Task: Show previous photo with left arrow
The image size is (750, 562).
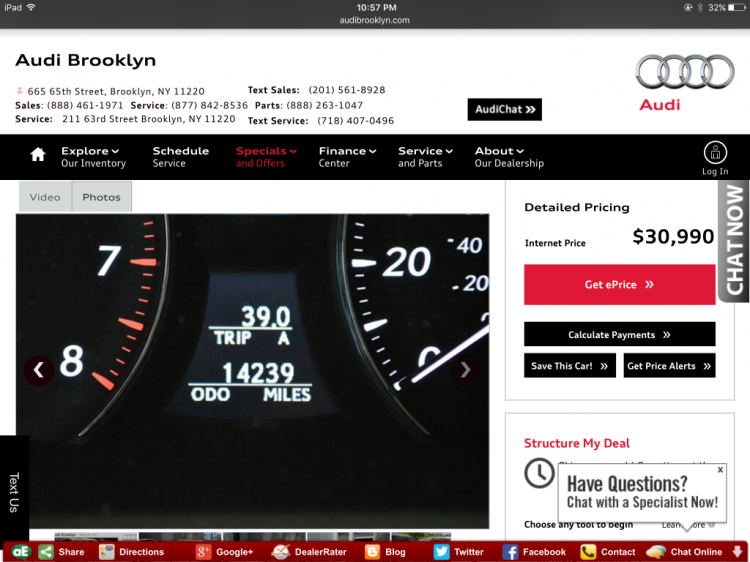Action: pyautogui.click(x=39, y=370)
